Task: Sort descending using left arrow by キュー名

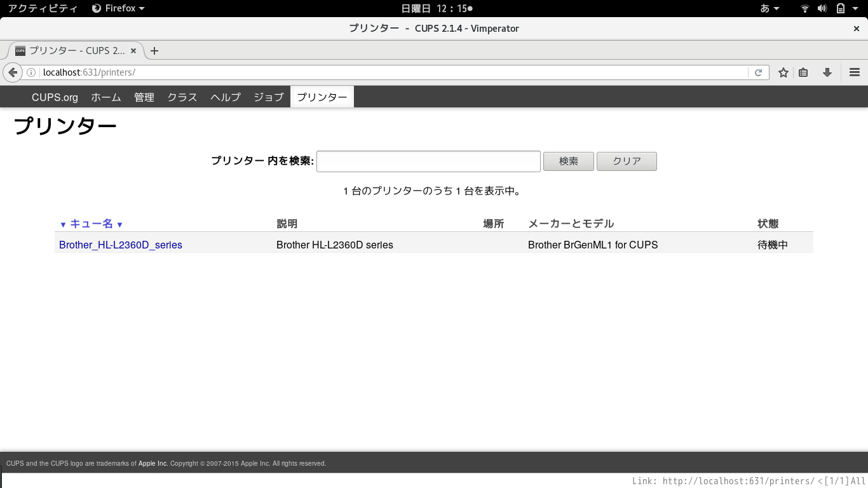Action: pyautogui.click(x=63, y=224)
